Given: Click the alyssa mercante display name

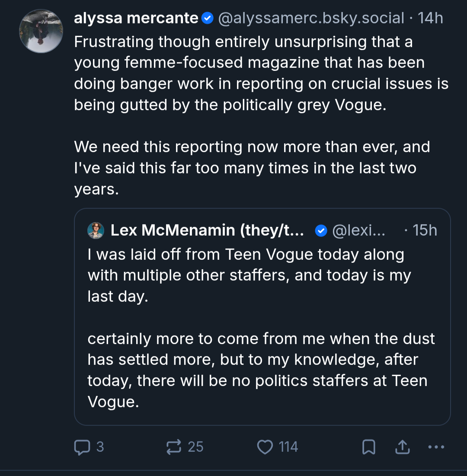Looking at the screenshot, I should 136,18.
